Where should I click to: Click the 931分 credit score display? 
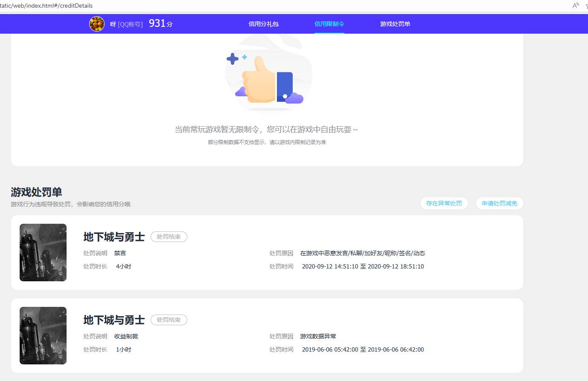coord(160,23)
